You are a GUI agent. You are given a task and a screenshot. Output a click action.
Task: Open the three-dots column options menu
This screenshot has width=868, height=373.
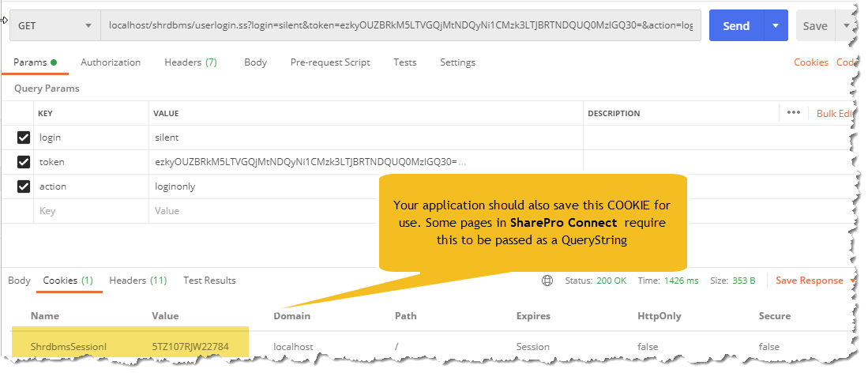794,113
